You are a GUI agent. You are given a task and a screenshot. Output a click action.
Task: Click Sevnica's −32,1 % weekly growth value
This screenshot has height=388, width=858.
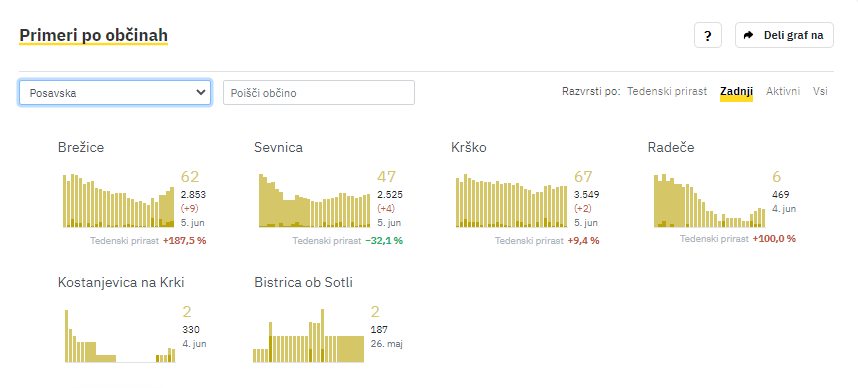coord(384,240)
